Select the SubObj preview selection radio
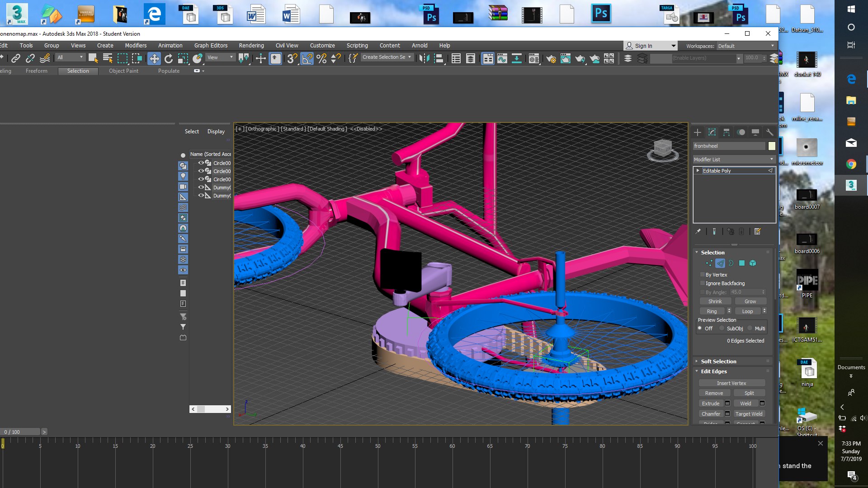 [x=722, y=328]
